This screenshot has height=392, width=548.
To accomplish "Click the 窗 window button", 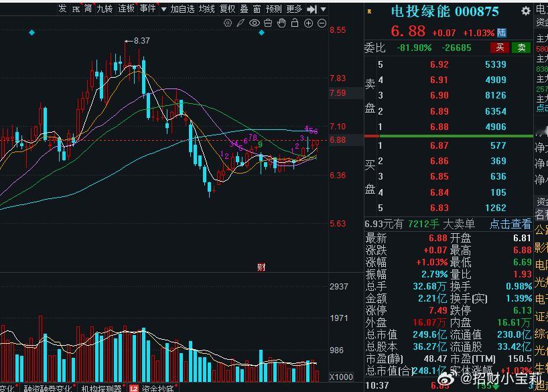I will (257, 9).
